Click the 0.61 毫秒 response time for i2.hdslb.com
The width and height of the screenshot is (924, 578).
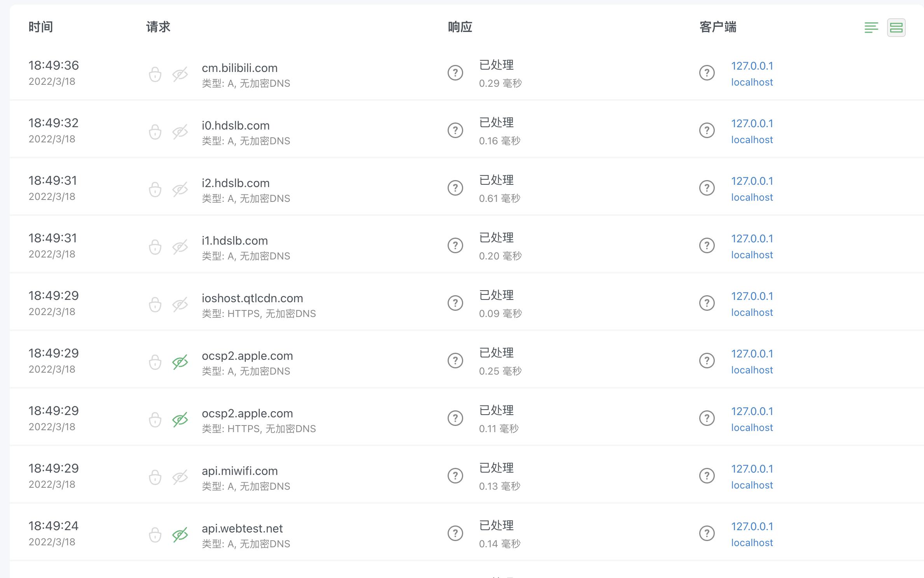(501, 198)
